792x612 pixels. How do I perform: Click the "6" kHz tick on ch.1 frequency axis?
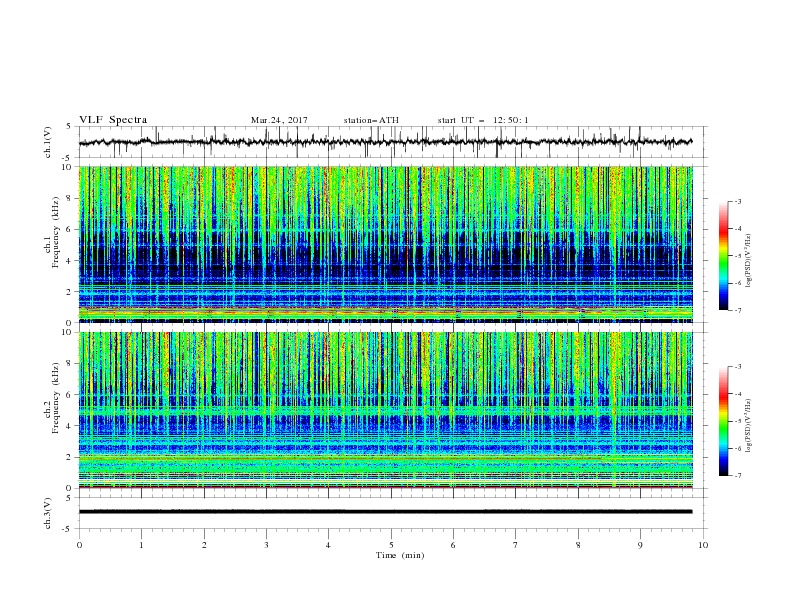pos(71,229)
